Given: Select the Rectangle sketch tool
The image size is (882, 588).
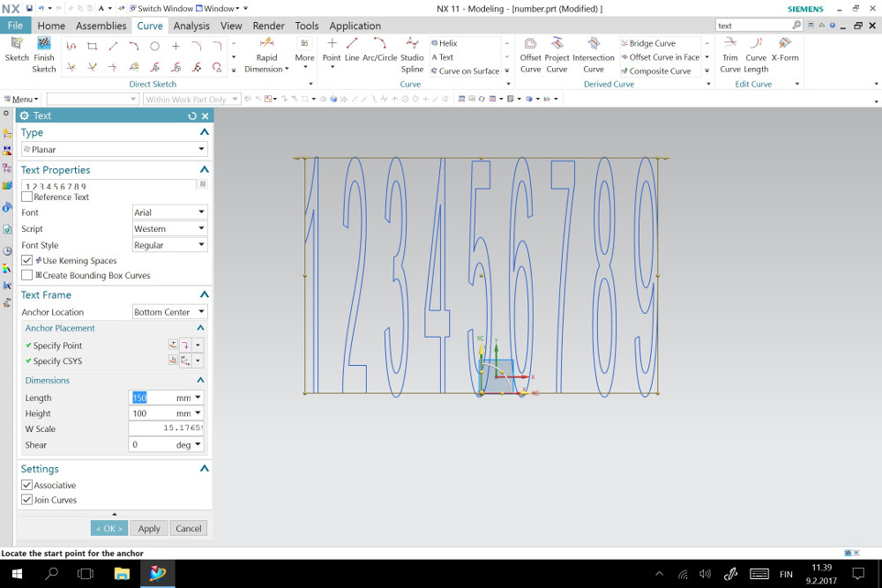Looking at the screenshot, I should [93, 46].
